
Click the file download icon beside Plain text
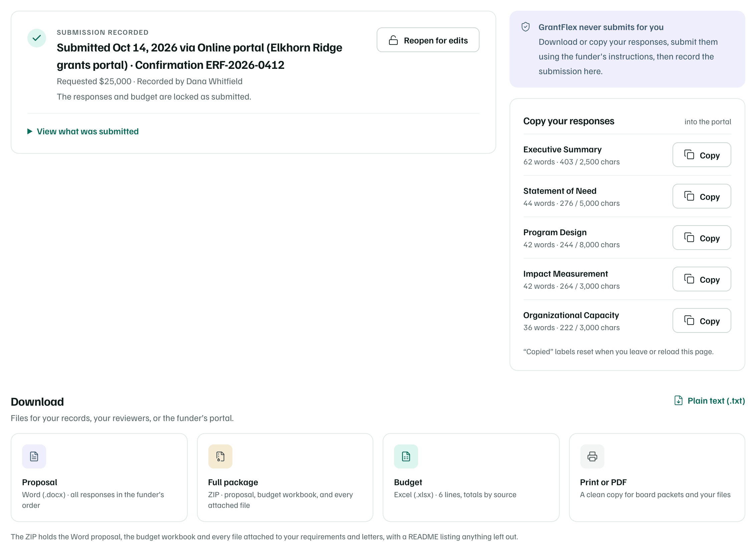click(x=679, y=400)
